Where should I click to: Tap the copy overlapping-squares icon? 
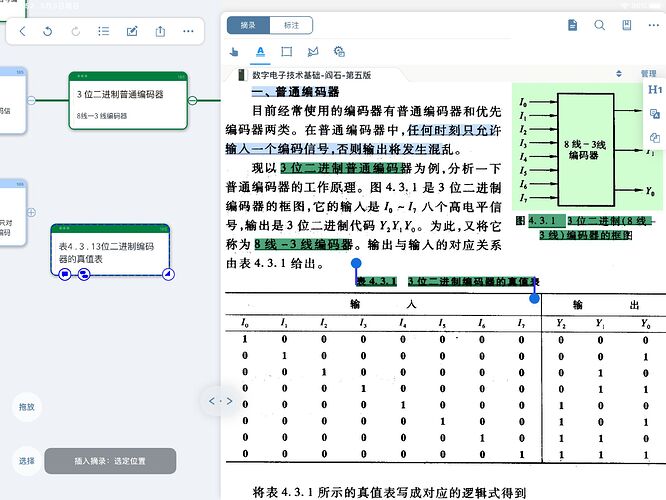(655, 137)
